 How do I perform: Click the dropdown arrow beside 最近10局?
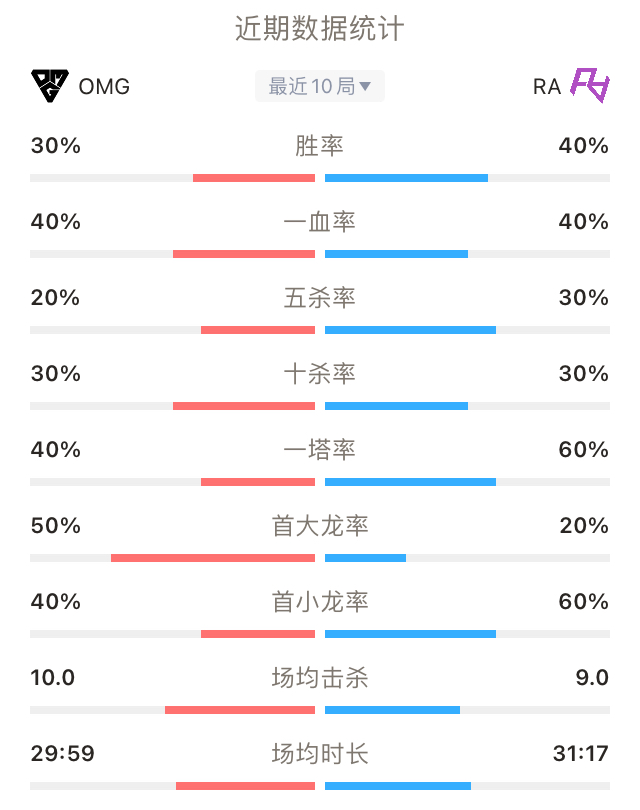pos(365,86)
